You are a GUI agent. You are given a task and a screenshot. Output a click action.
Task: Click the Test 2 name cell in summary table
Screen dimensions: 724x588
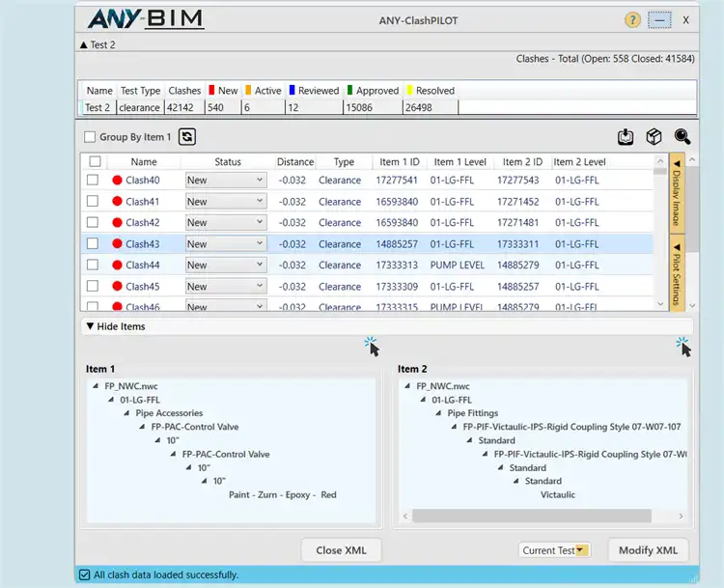[97, 107]
